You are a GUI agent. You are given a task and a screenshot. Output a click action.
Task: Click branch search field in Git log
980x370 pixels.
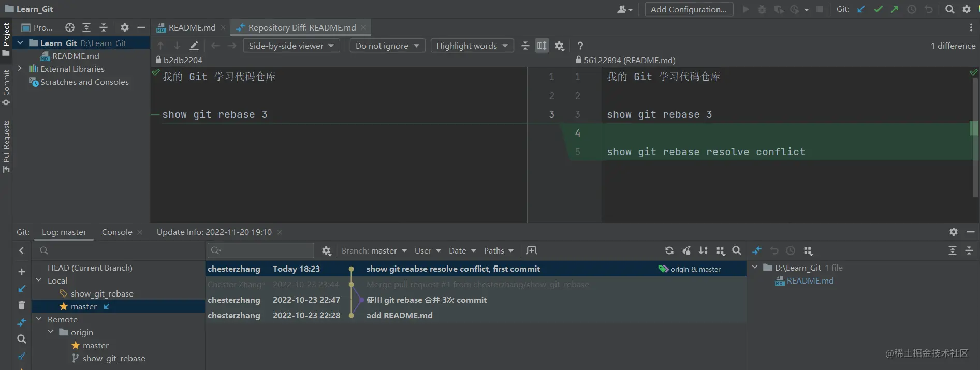point(119,250)
